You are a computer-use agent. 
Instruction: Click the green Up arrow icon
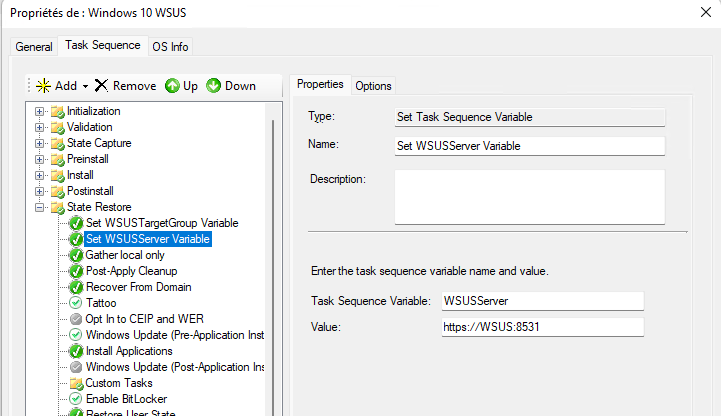tap(172, 85)
